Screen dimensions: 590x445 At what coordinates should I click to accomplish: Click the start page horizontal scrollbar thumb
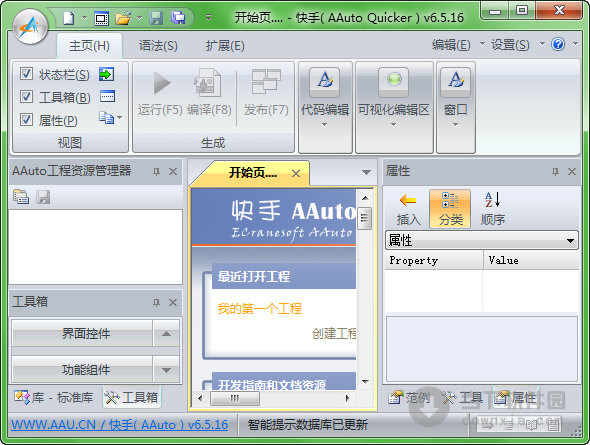click(235, 398)
